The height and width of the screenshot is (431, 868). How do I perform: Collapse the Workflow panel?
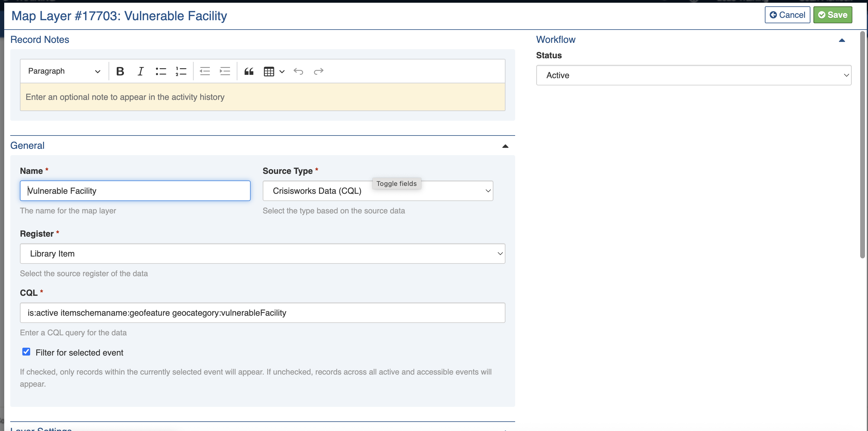tap(842, 40)
